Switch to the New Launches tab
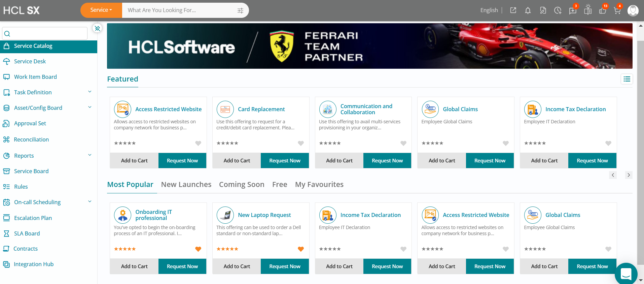 click(186, 184)
